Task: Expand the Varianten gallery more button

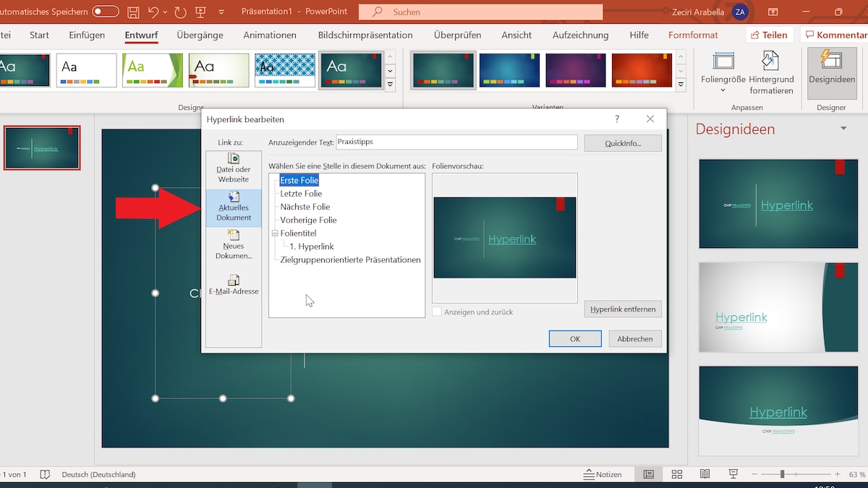Action: 680,85
